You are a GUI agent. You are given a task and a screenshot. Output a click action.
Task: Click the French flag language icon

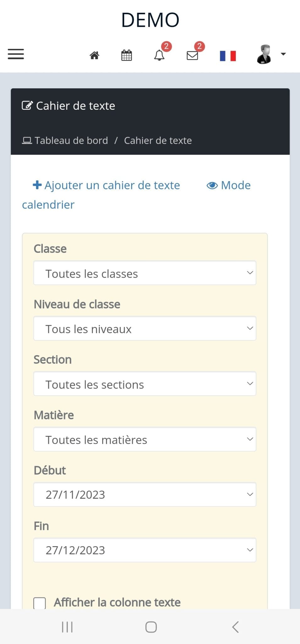tap(228, 55)
